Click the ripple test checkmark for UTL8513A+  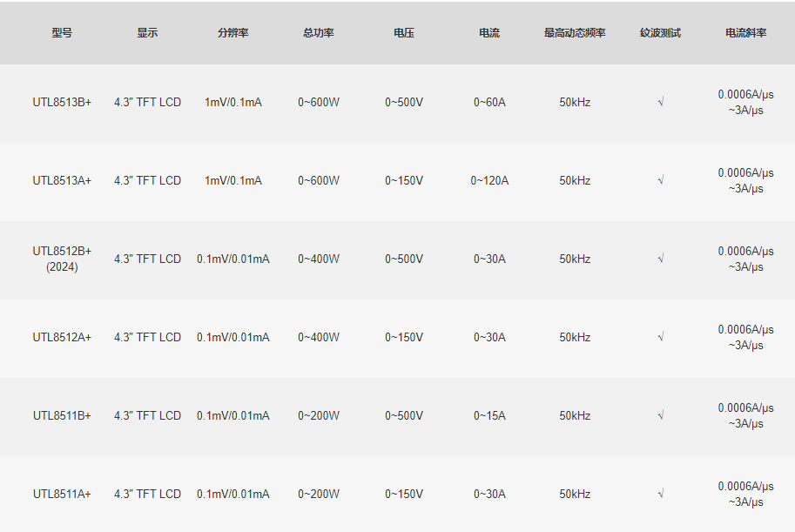pyautogui.click(x=661, y=180)
